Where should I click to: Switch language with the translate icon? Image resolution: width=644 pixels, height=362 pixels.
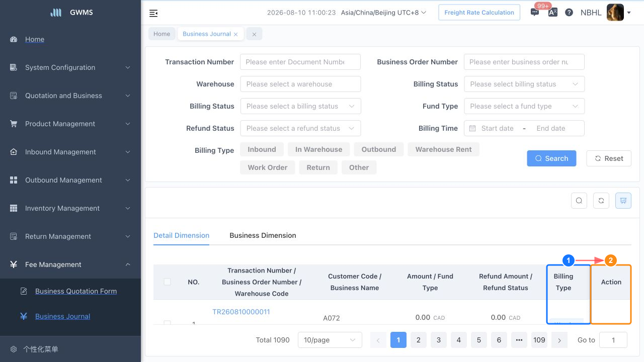tap(552, 13)
